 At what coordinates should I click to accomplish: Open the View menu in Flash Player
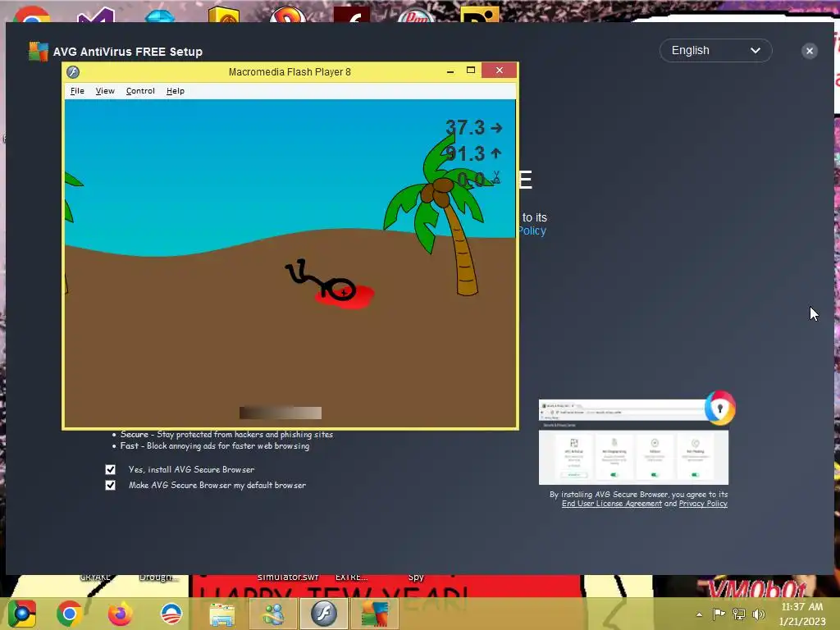click(x=105, y=91)
